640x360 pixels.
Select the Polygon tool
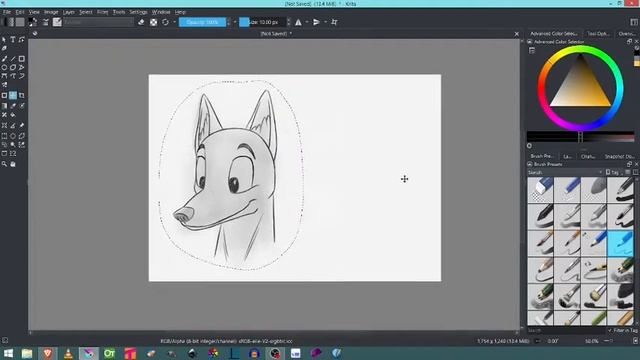pos(13,67)
